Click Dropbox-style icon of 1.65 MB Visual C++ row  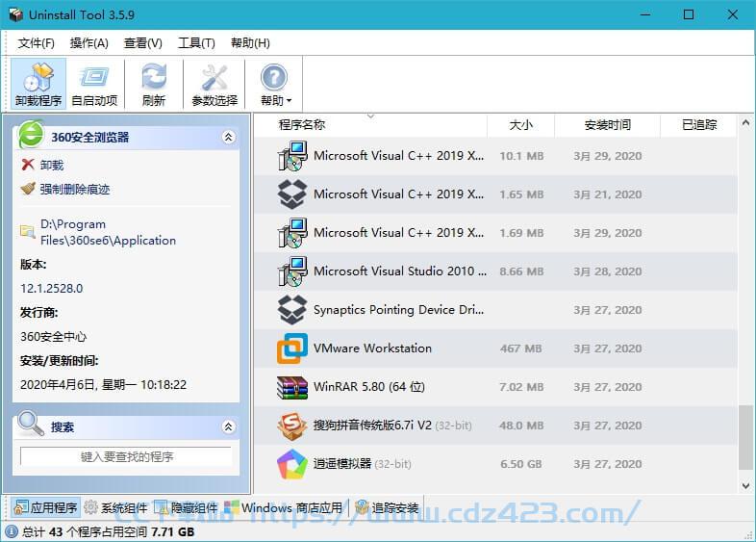tap(292, 194)
